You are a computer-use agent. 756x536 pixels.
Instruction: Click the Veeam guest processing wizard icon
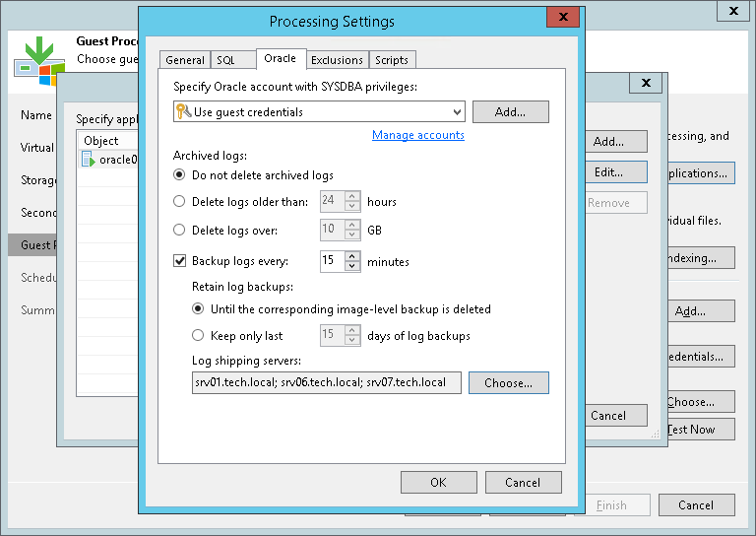point(39,61)
